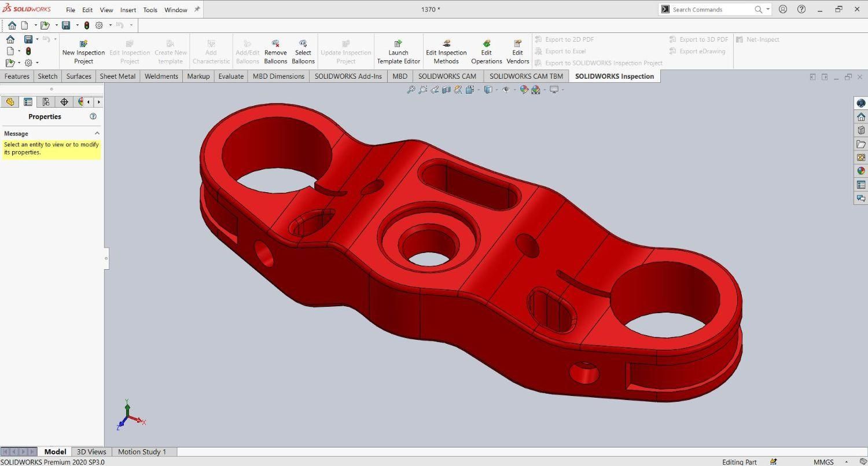This screenshot has width=868, height=466.
Task: Open File Explorer in the task pane
Action: pos(861,144)
